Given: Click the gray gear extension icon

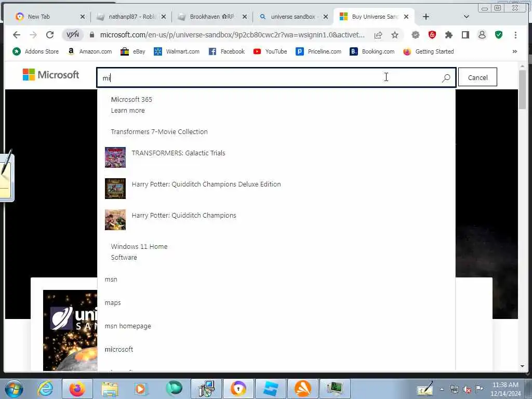Looking at the screenshot, I should (x=415, y=35).
